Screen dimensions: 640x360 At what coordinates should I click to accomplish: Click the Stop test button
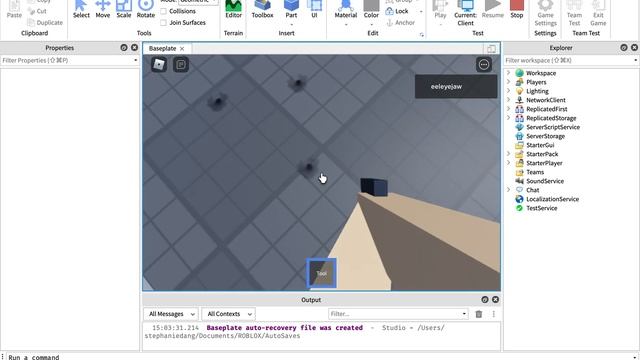pyautogui.click(x=517, y=9)
